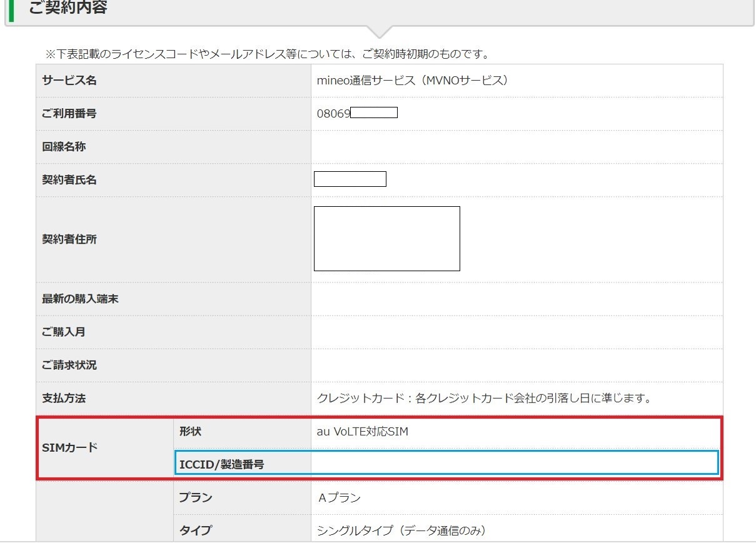Viewport: 756px width, 543px height.
Task: Click the masked 契約者氏名 name box
Action: tap(350, 179)
